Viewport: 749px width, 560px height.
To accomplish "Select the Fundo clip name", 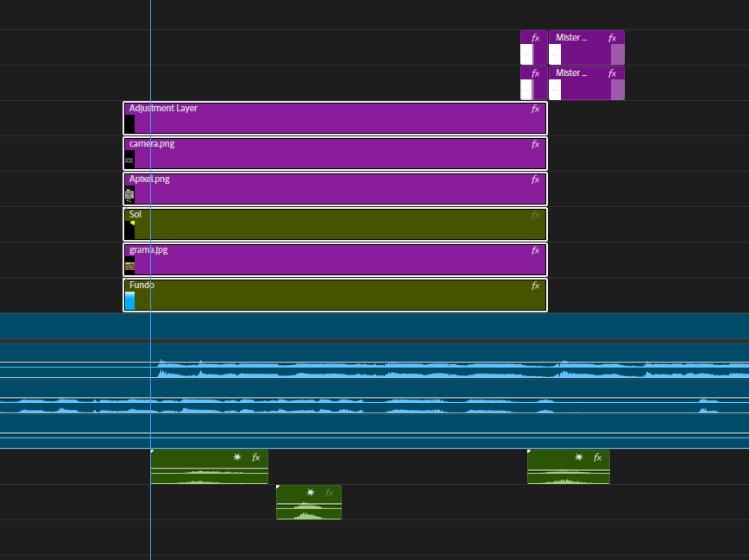I will pos(142,286).
